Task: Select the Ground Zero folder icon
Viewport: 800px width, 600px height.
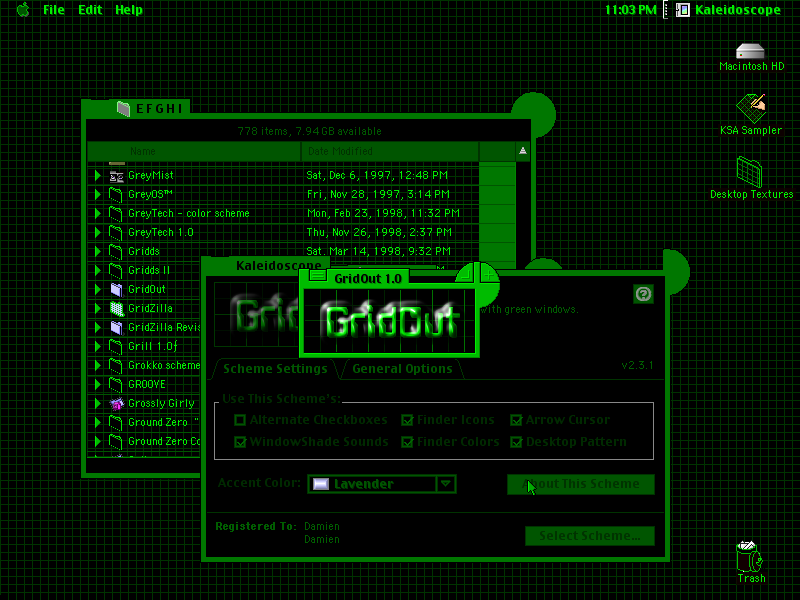Action: pos(116,423)
